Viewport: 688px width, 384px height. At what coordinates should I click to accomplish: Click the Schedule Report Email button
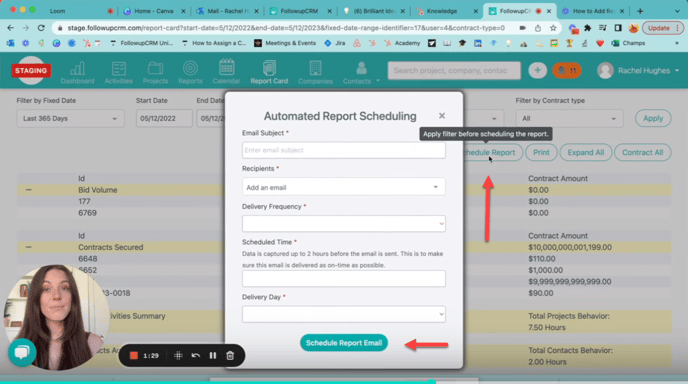point(344,343)
